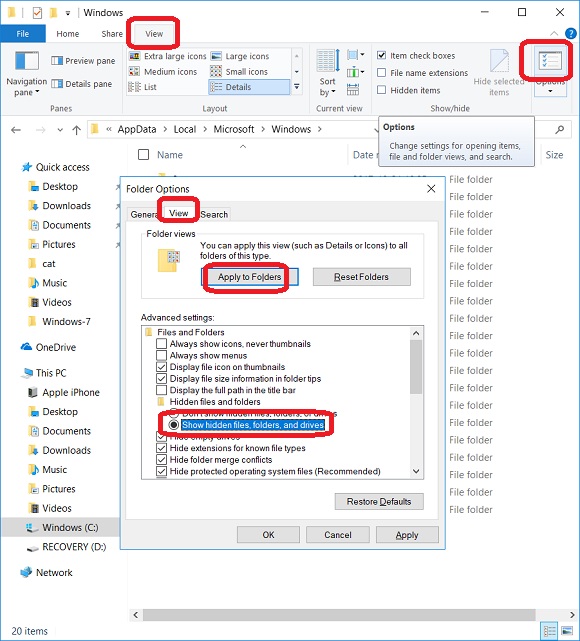Screen dimensions: 580x641
Task: Check Always show icons, never thumbnails
Action: coord(161,344)
